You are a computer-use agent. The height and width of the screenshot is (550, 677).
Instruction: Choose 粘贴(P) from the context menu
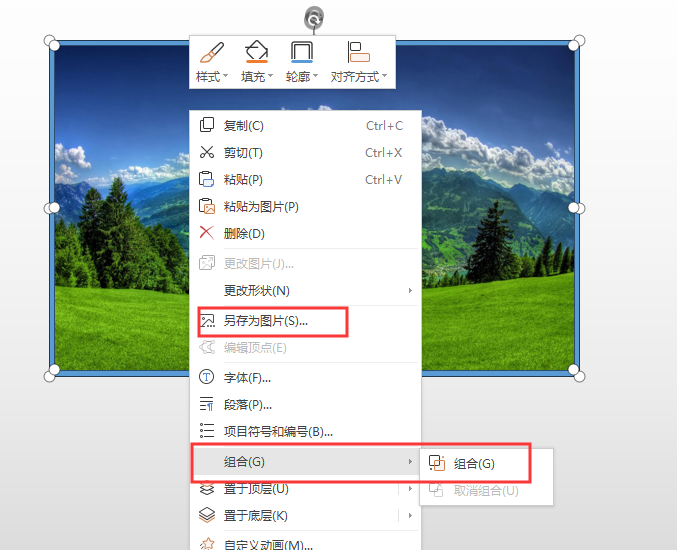[305, 179]
